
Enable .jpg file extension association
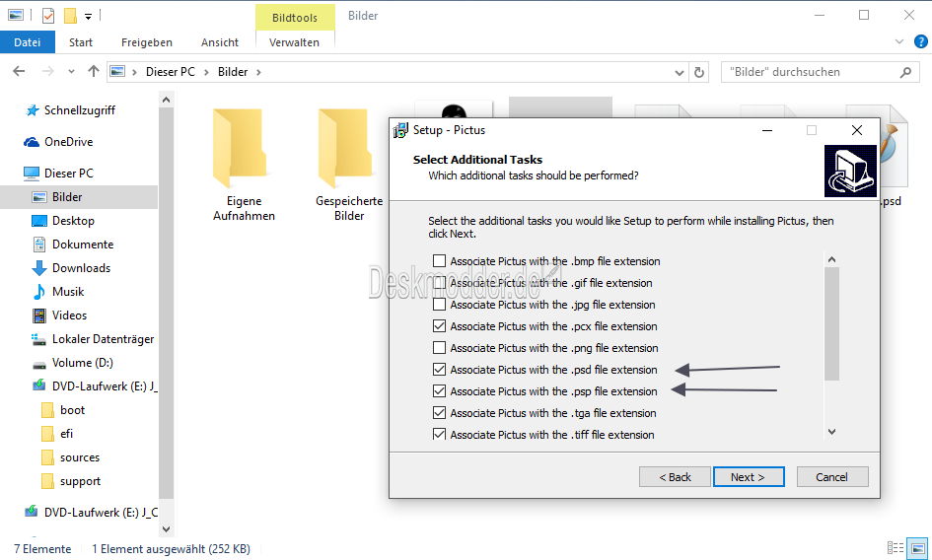tap(439, 305)
